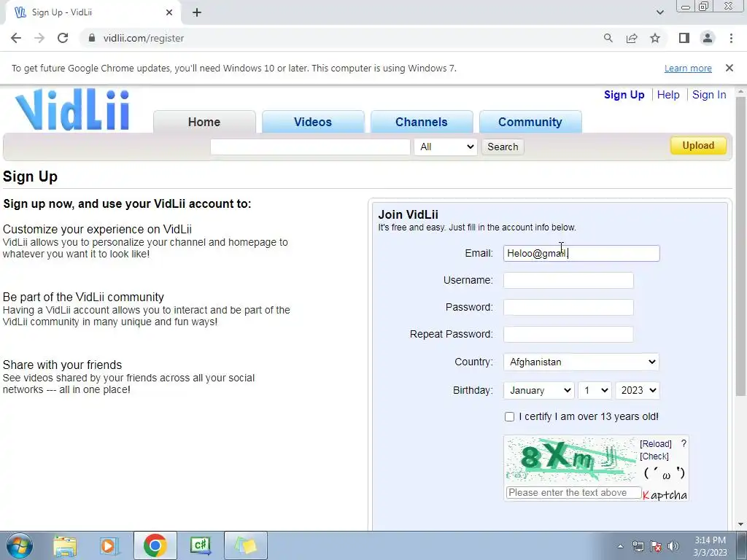Go back using the browser back arrow
Image resolution: width=747 pixels, height=560 pixels.
16,38
